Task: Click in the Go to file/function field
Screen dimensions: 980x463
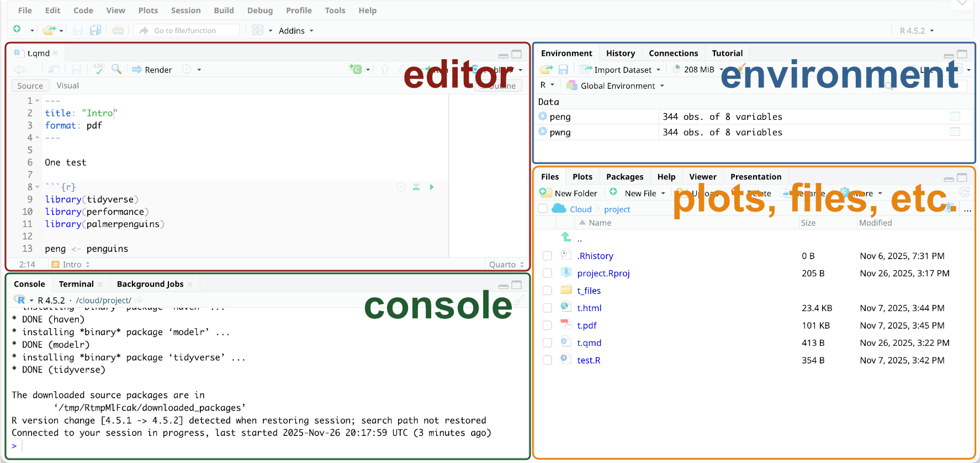Action: pos(190,31)
